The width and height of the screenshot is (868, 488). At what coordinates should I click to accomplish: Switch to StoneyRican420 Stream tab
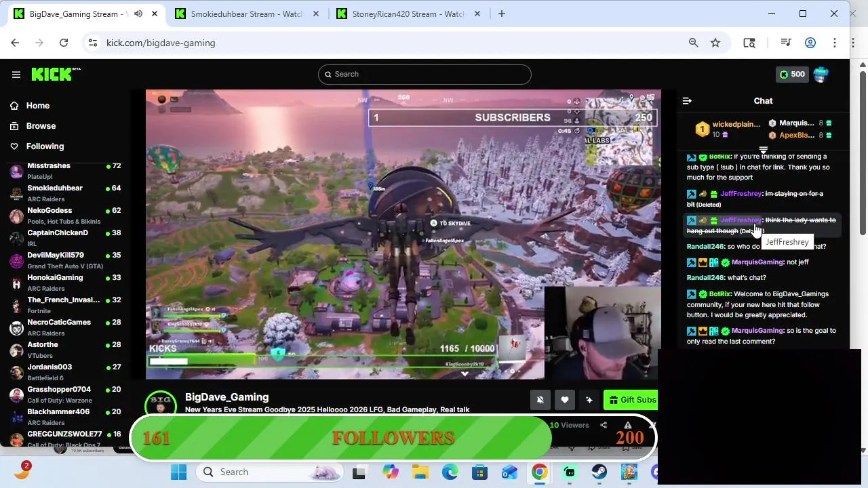pyautogui.click(x=407, y=14)
